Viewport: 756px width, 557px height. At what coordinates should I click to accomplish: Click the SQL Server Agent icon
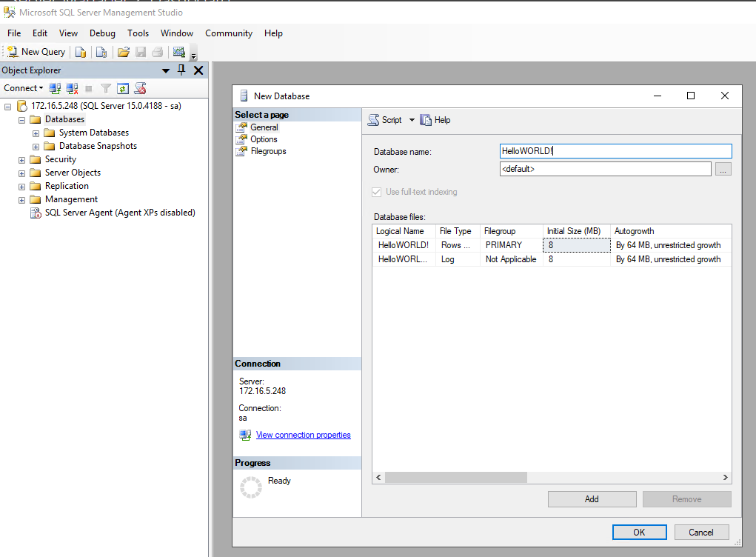tap(36, 213)
